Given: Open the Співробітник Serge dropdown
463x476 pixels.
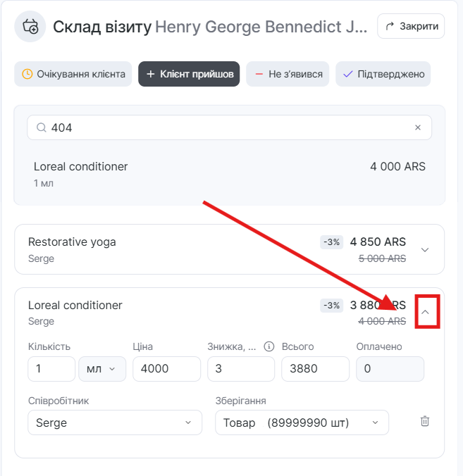Looking at the screenshot, I should [x=113, y=422].
